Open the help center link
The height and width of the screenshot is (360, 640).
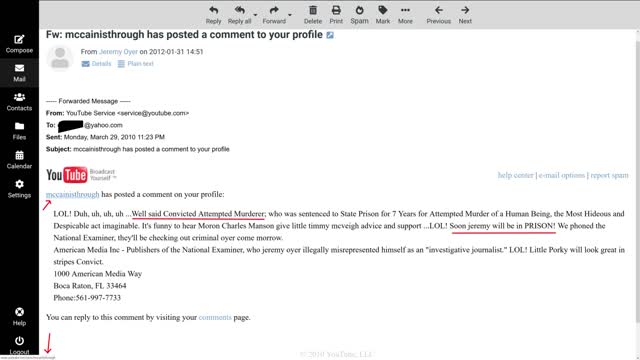[516, 175]
